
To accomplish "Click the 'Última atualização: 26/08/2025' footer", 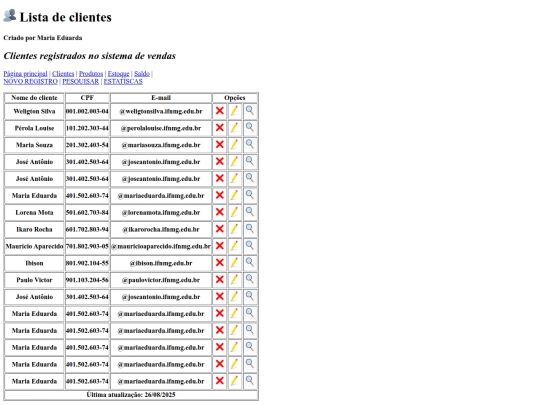I will tap(131, 395).
